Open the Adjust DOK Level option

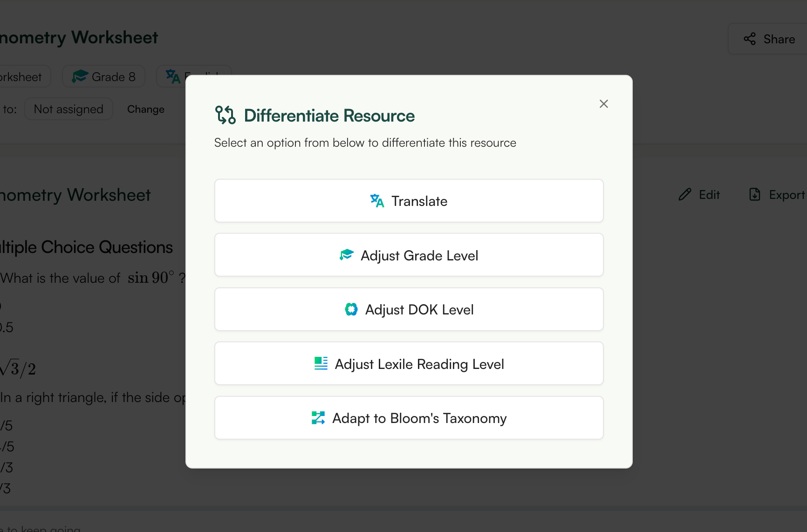409,309
